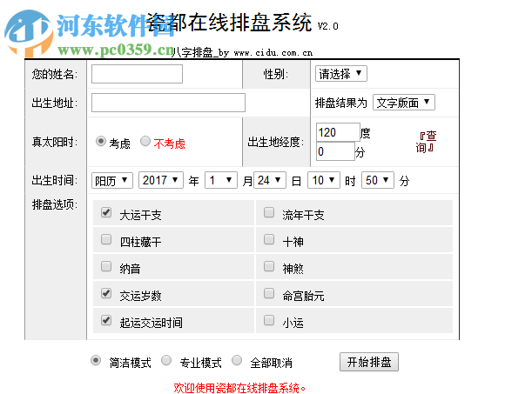
Task: Click the 出生地经度: label
Action: (x=275, y=142)
